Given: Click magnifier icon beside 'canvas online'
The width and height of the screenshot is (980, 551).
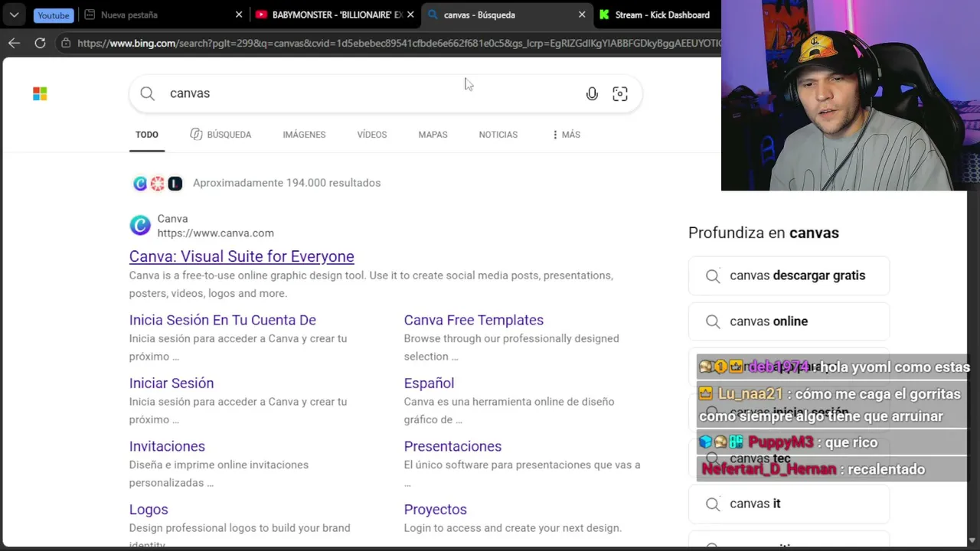Looking at the screenshot, I should click(x=713, y=321).
